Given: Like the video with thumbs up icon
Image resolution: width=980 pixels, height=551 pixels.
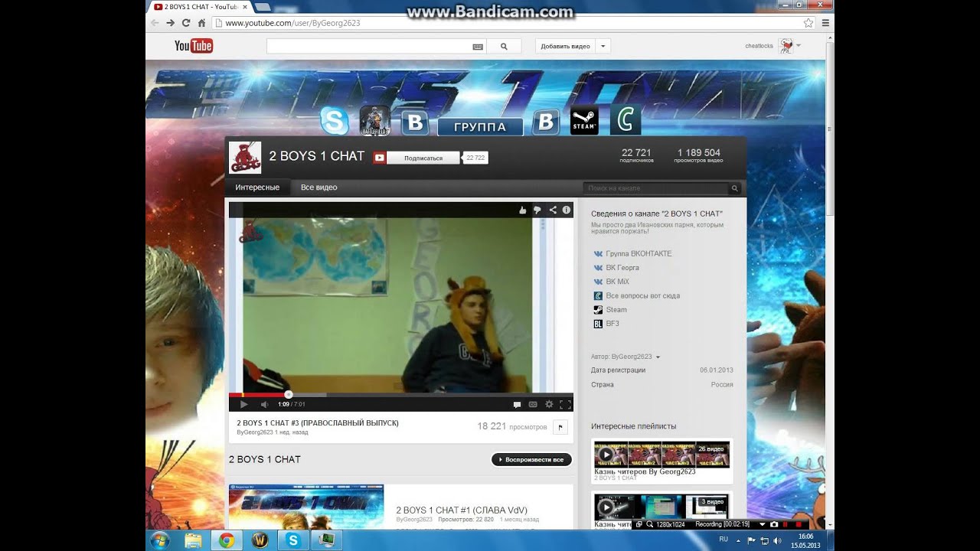Looking at the screenshot, I should tap(523, 210).
